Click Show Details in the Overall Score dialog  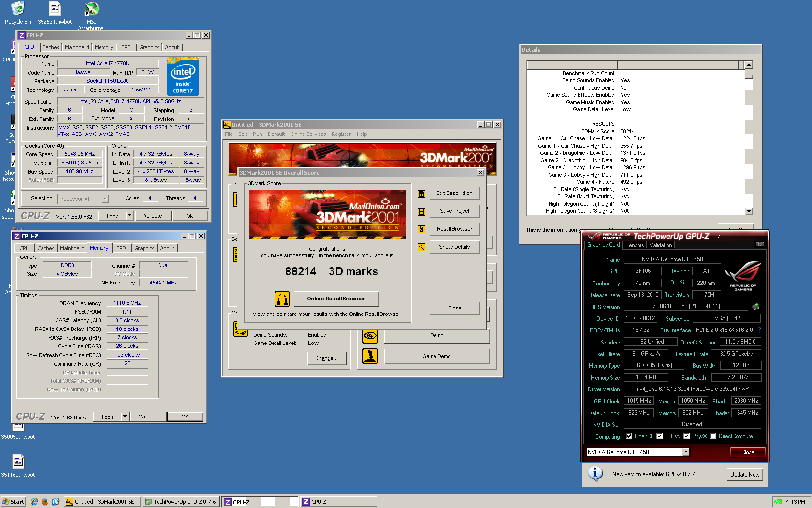pyautogui.click(x=454, y=247)
